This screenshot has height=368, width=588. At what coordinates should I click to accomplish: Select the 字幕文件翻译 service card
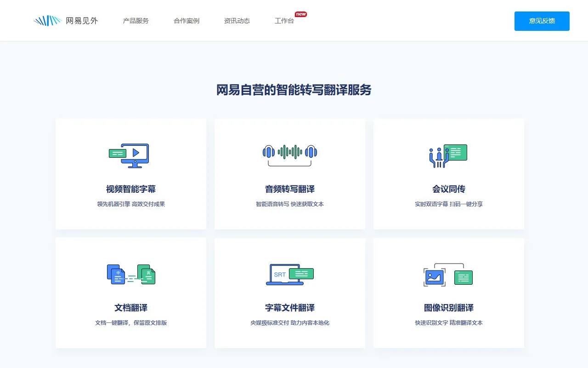pos(289,293)
